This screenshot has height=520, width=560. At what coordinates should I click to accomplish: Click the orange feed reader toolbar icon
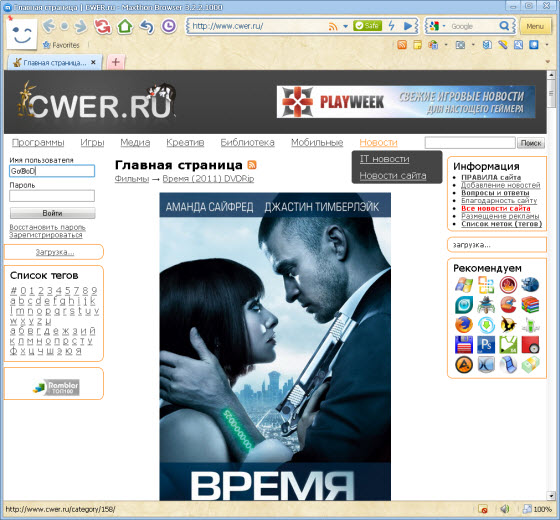402,45
